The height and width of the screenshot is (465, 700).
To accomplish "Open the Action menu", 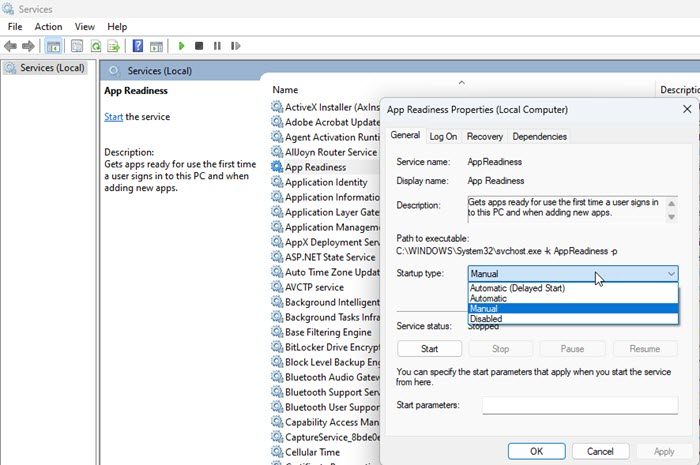I will pos(48,27).
